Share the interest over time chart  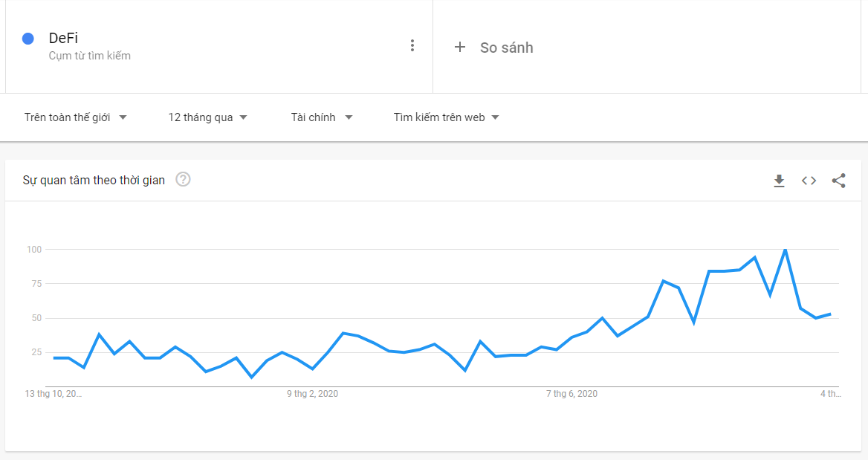839,181
